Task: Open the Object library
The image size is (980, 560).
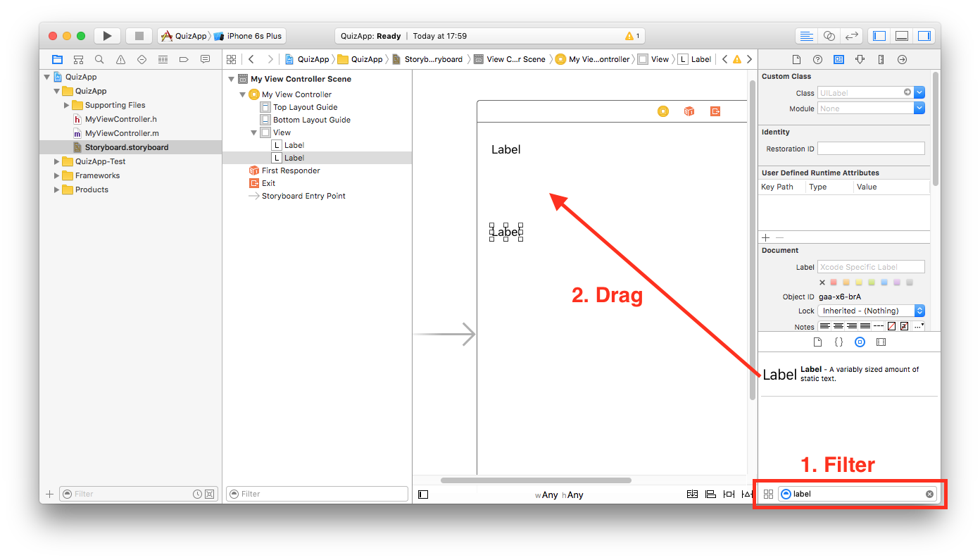Action: point(860,342)
